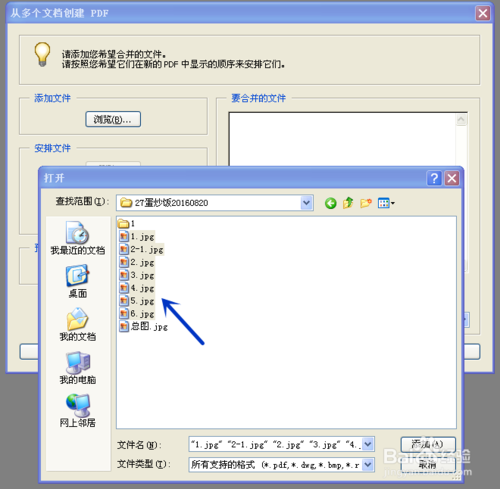Open My Documents (我的文档) location
This screenshot has height=489, width=500.
[x=77, y=324]
